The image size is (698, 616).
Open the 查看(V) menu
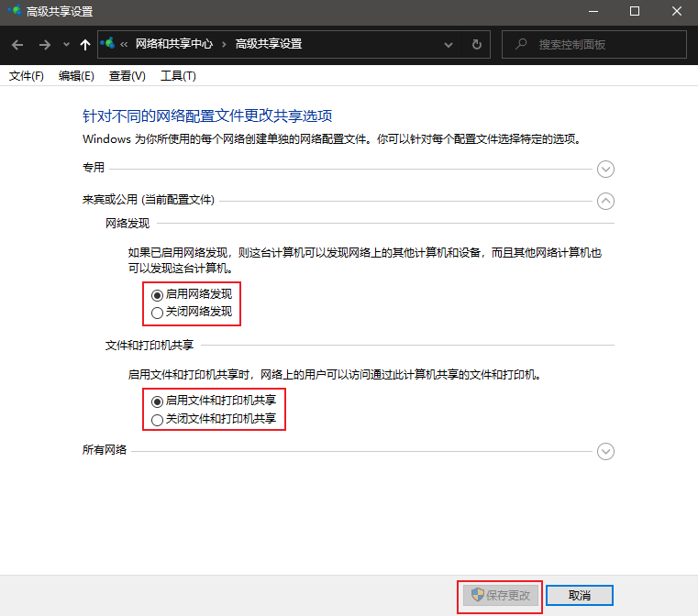pos(127,76)
